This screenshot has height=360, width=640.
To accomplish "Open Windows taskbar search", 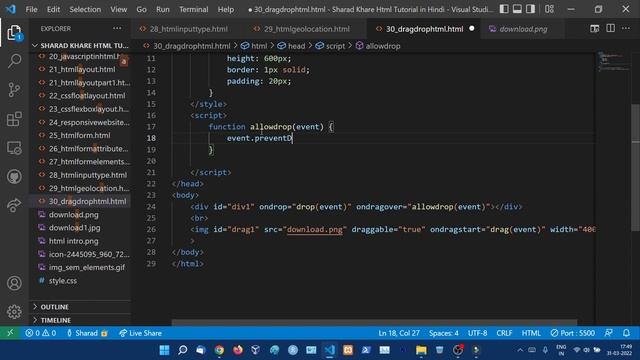I will tap(183, 350).
